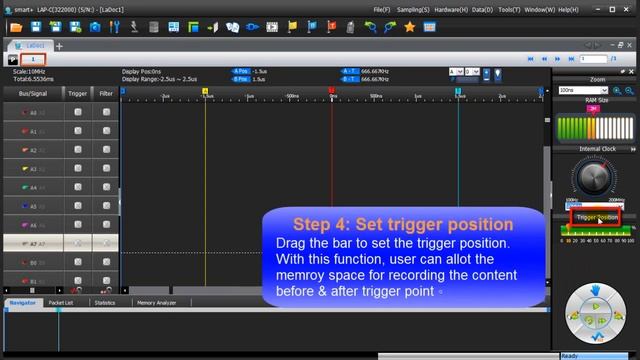Click the orange star favorites icon
The width and height of the screenshot is (640, 360).
click(409, 27)
